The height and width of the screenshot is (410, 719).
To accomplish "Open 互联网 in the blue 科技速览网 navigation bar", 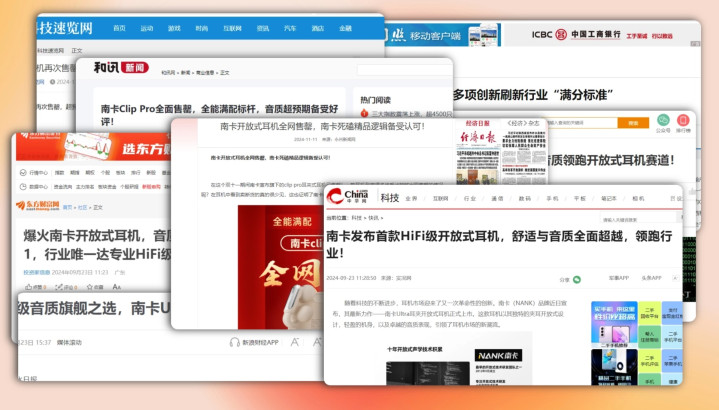I will (232, 28).
